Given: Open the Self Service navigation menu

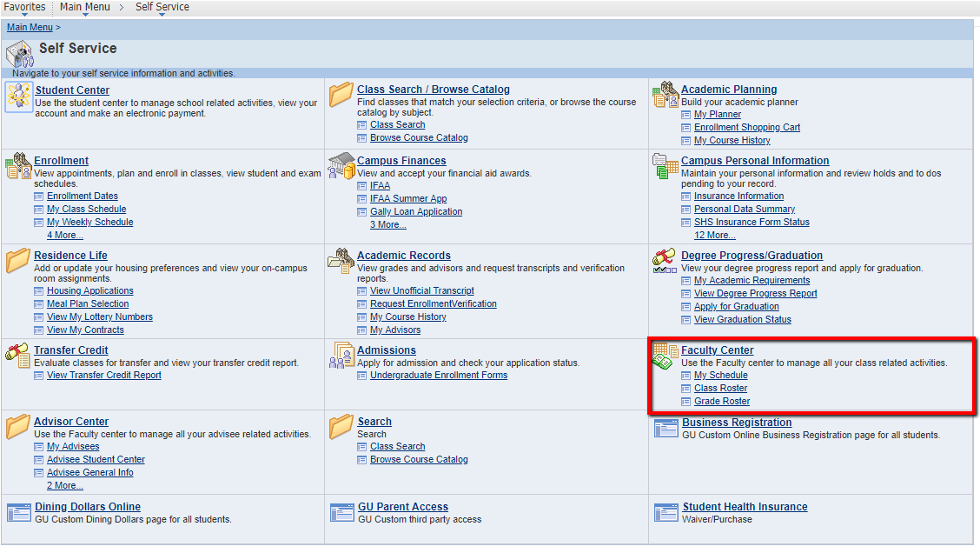Looking at the screenshot, I should tap(162, 7).
